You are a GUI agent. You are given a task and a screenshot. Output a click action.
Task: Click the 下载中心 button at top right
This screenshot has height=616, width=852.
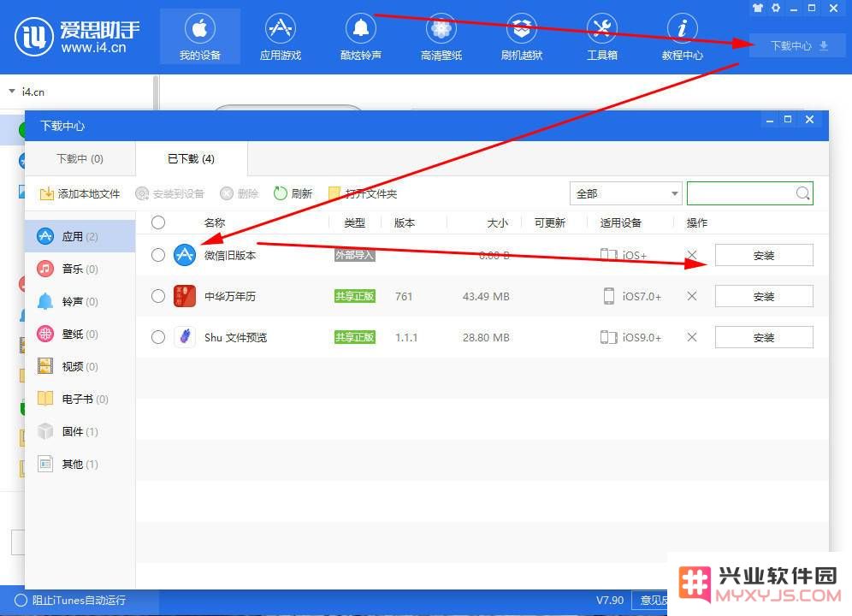point(797,45)
